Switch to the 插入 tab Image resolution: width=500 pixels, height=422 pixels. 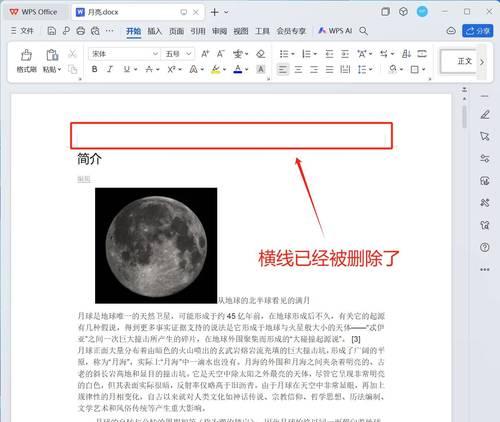pos(155,31)
